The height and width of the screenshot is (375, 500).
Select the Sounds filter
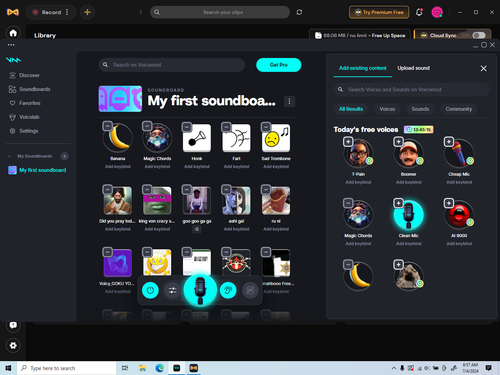(x=420, y=109)
